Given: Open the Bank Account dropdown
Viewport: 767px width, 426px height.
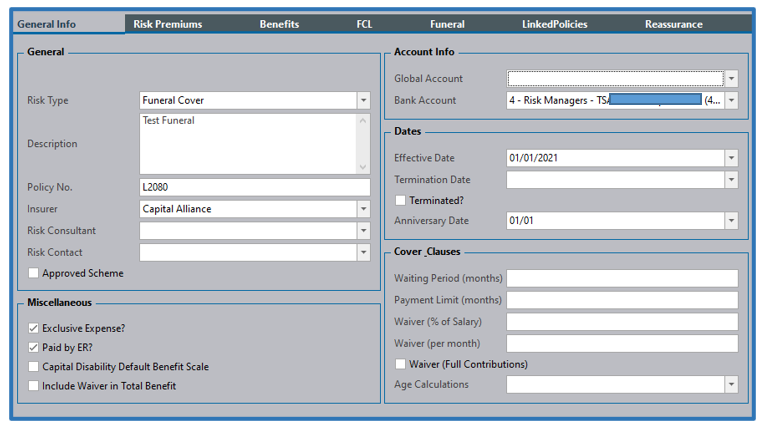Looking at the screenshot, I should (731, 100).
